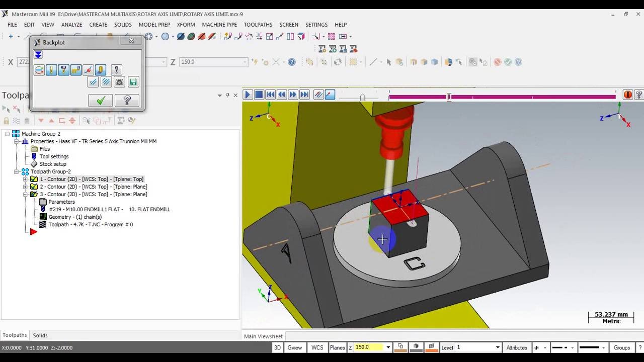This screenshot has height=362, width=644.
Task: Click the Backplot camera snapshot icon
Action: pos(119,82)
